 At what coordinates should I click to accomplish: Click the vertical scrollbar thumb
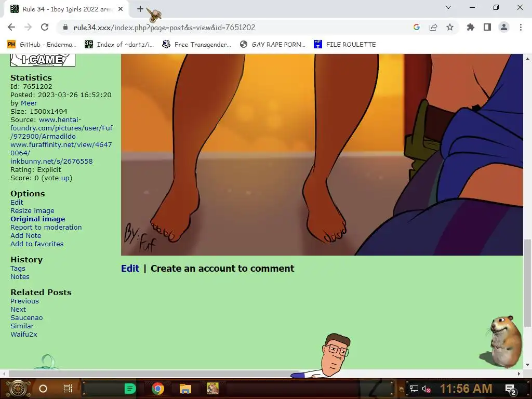point(527,283)
